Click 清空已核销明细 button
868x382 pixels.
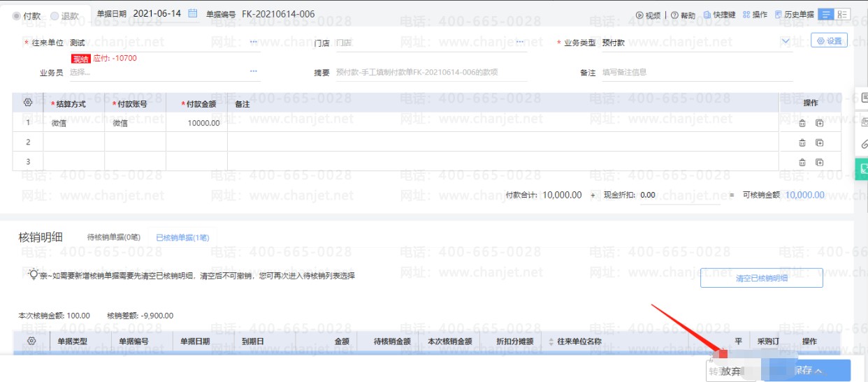pyautogui.click(x=762, y=278)
